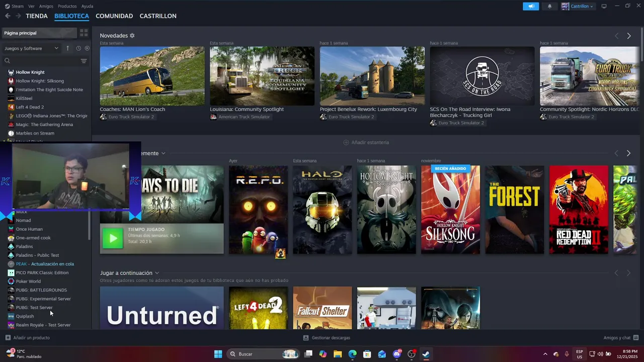Go forward with the right arrow

18,16
